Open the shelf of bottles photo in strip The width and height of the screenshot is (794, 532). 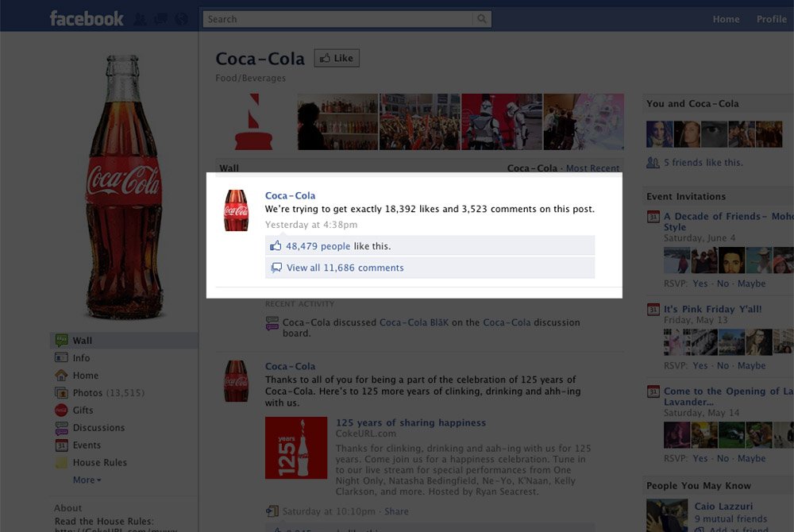(x=337, y=121)
